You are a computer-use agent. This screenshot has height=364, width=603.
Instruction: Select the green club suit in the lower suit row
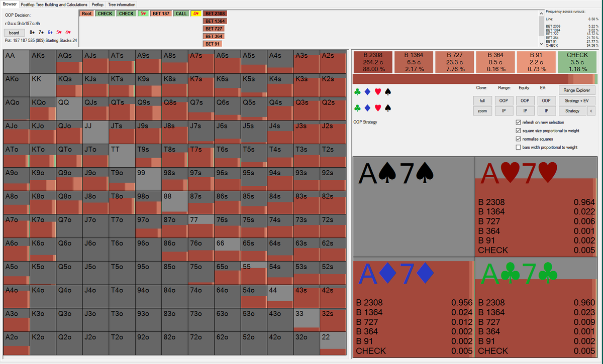[x=357, y=108]
